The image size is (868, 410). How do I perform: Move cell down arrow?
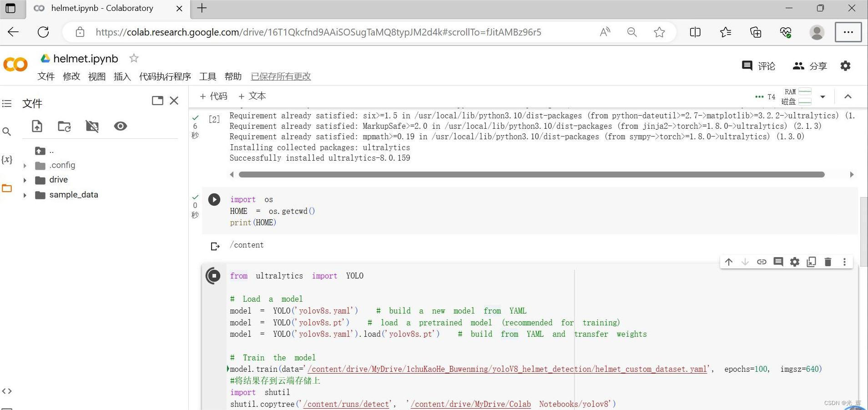click(745, 262)
